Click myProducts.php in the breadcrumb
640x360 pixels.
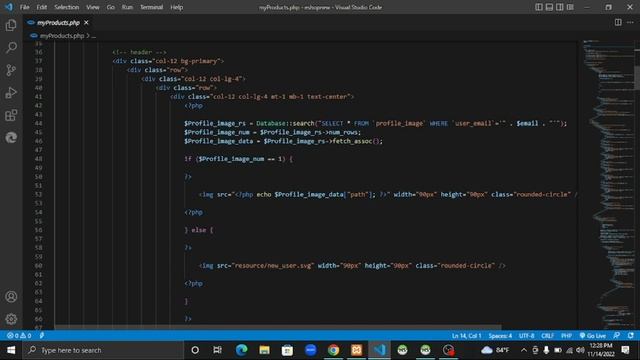click(62, 36)
